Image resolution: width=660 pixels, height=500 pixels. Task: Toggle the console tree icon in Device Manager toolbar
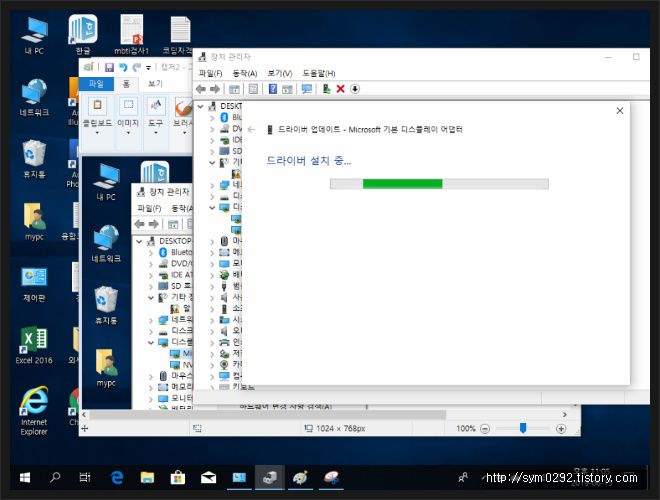pos(234,89)
